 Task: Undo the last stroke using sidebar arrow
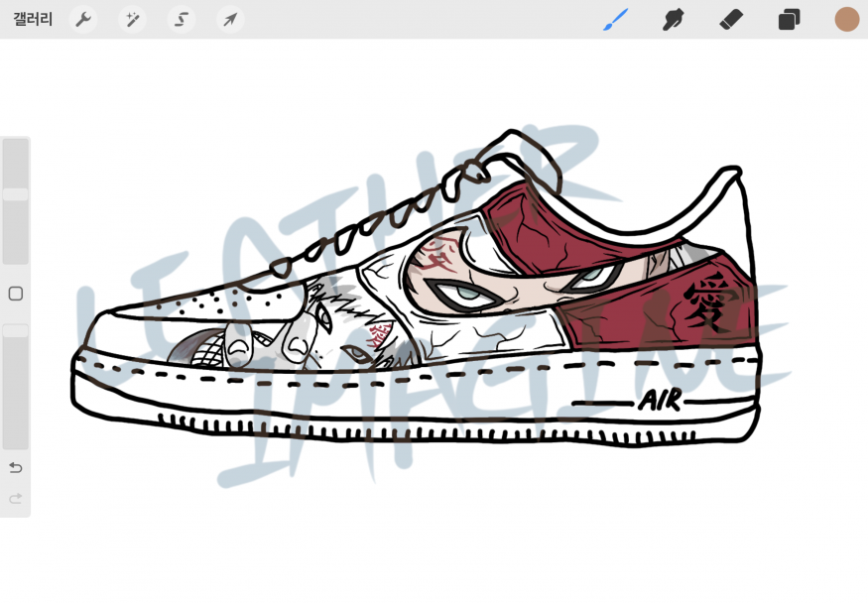(15, 467)
